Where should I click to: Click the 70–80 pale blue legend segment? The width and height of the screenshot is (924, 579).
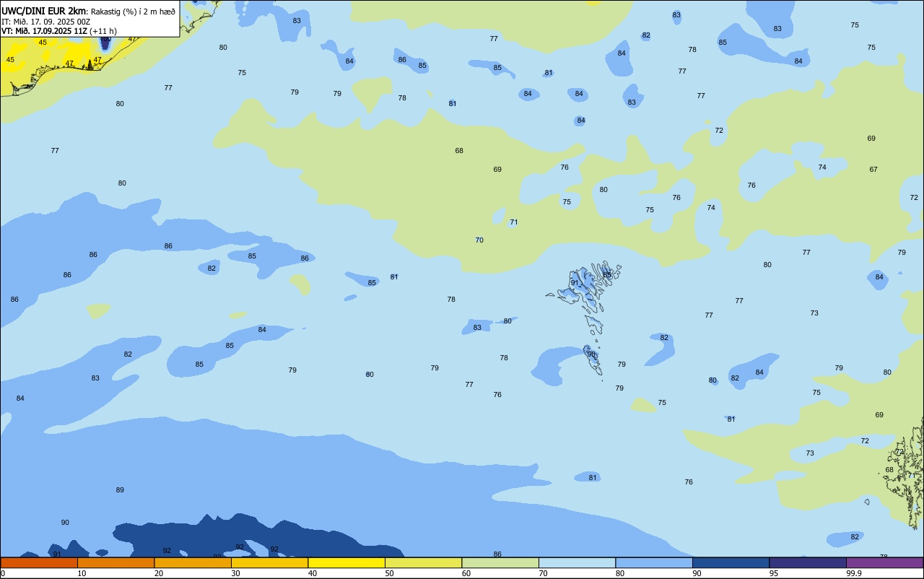[x=577, y=562]
